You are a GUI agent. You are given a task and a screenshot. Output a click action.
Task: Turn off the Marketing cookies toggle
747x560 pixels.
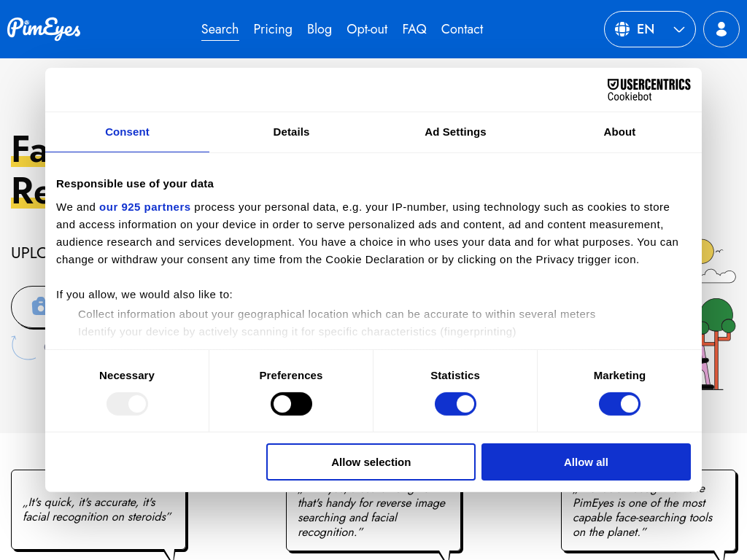[x=619, y=404]
